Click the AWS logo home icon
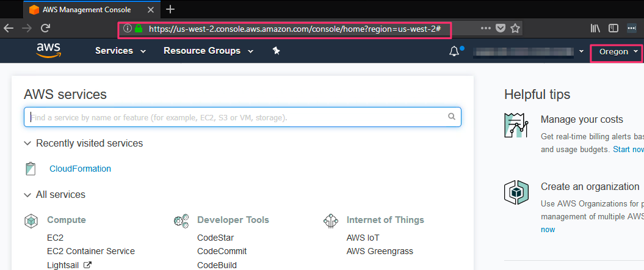The image size is (644, 270). pyautogui.click(x=48, y=51)
